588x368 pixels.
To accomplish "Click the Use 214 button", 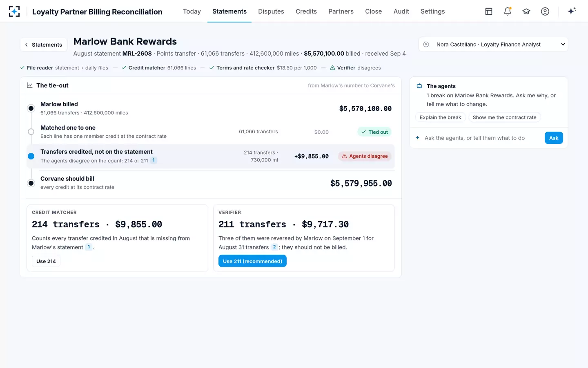I will point(46,261).
